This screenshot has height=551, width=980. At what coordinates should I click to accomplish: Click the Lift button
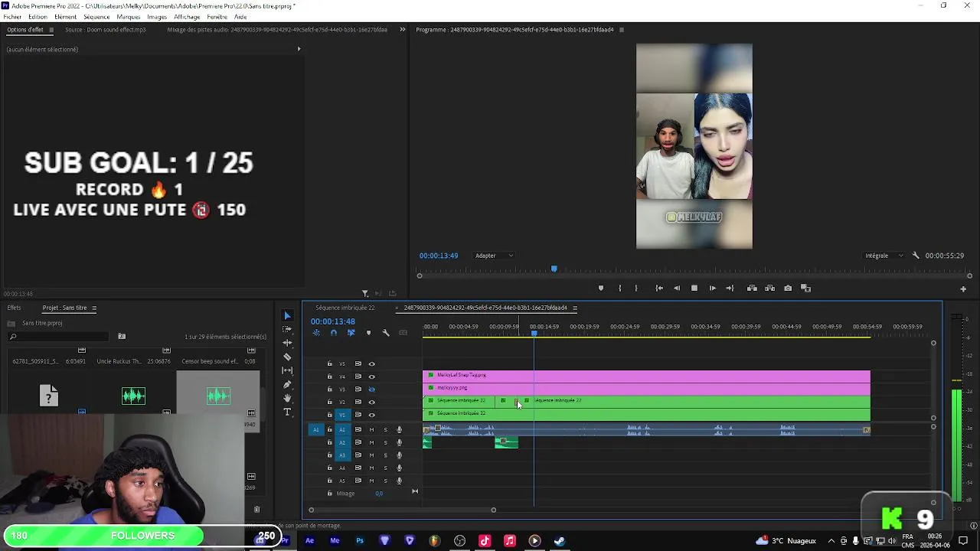tap(752, 289)
